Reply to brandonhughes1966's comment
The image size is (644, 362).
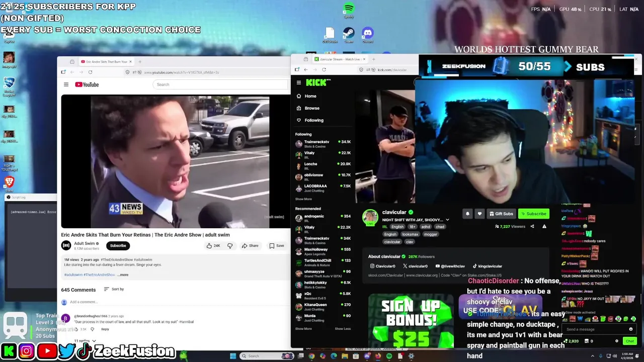pyautogui.click(x=105, y=329)
